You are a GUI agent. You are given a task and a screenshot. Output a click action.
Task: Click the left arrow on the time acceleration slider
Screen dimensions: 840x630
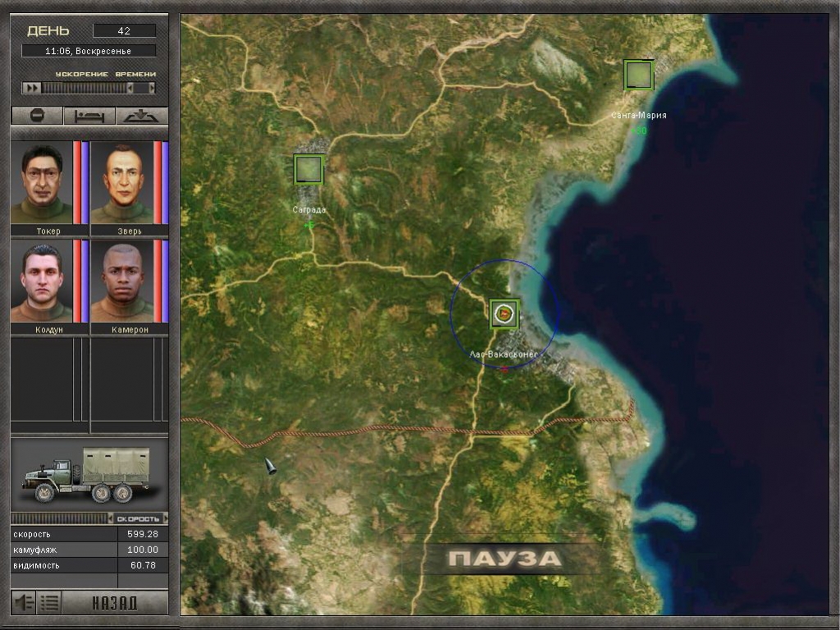tap(130, 88)
